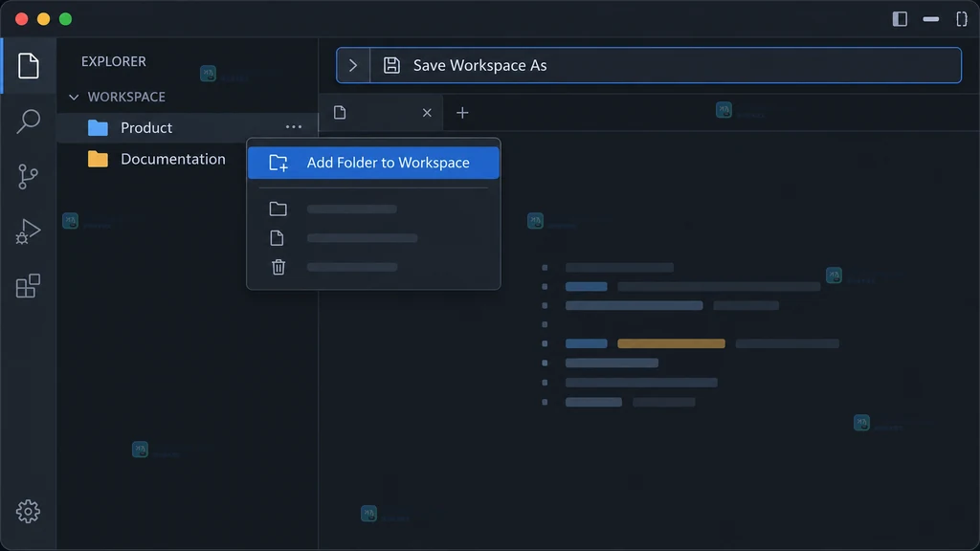The image size is (980, 551).
Task: Click the EXPLORER panel title
Action: point(114,61)
